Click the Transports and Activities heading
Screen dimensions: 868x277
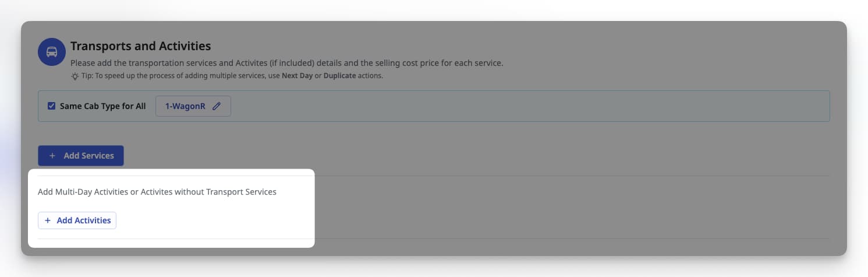coord(140,45)
